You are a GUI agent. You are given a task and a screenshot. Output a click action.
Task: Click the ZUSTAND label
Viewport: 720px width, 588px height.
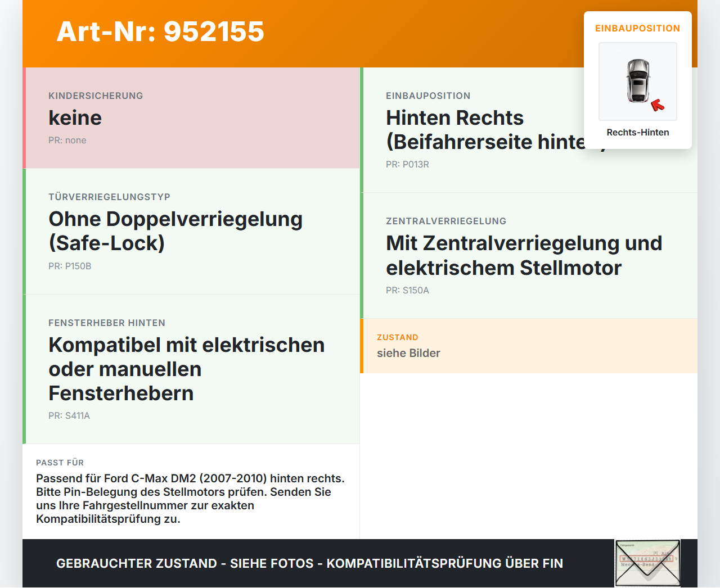(x=398, y=337)
